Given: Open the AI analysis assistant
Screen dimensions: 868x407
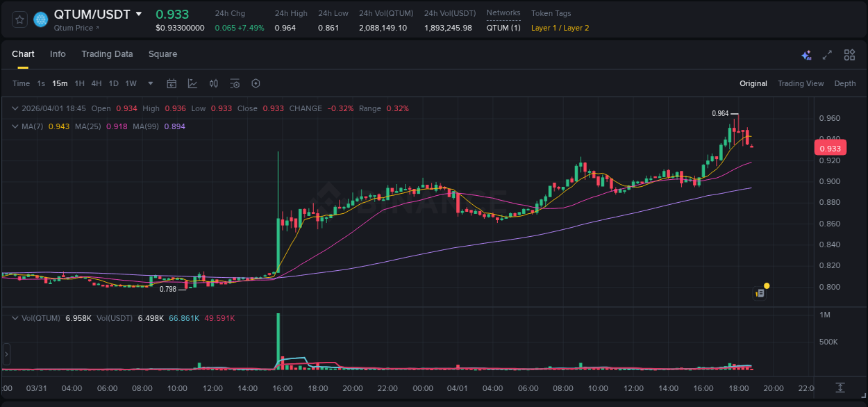Looking at the screenshot, I should (806, 54).
